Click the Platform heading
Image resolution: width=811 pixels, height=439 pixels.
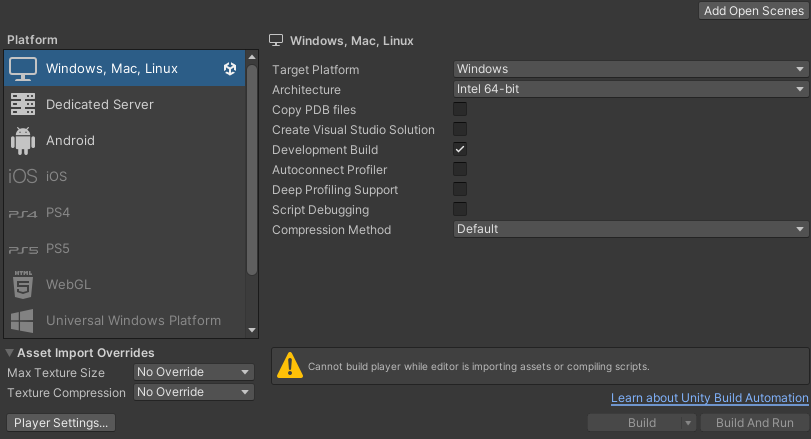[x=32, y=40]
